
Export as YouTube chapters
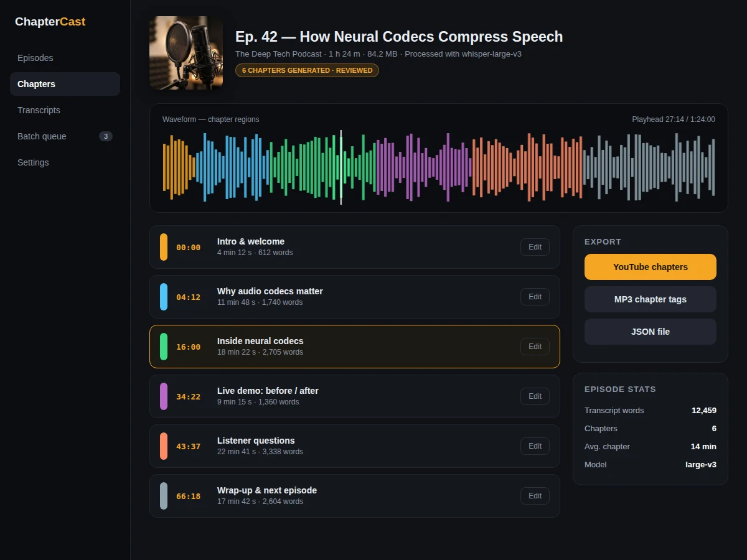tap(651, 267)
